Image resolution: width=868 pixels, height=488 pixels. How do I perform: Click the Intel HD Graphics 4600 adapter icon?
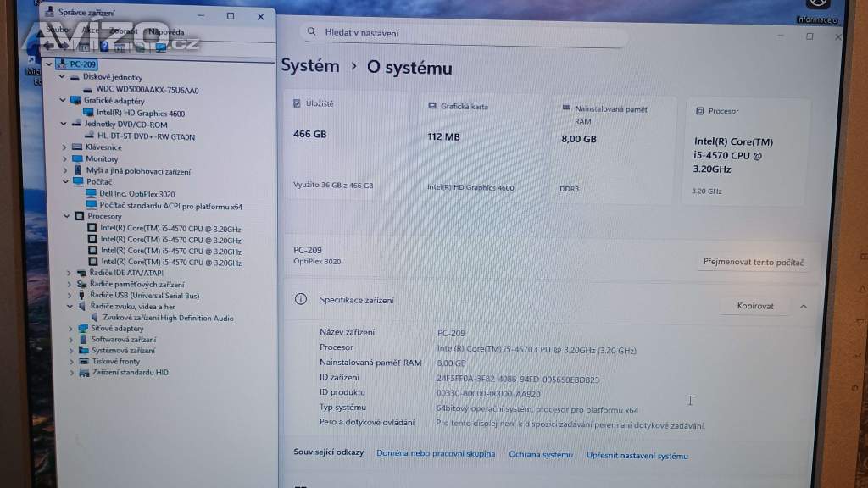click(x=88, y=113)
